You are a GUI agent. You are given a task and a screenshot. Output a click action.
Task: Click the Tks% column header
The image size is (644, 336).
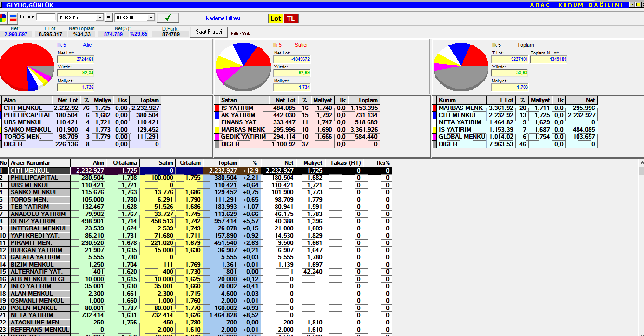377,163
